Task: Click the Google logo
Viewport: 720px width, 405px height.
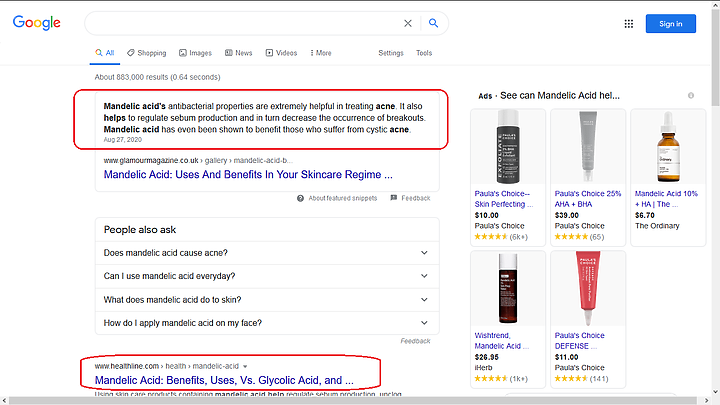Action: click(37, 22)
